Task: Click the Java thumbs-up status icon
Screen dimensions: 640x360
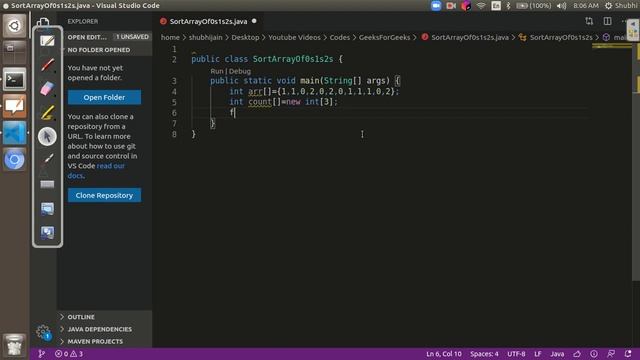Action: click(577, 354)
